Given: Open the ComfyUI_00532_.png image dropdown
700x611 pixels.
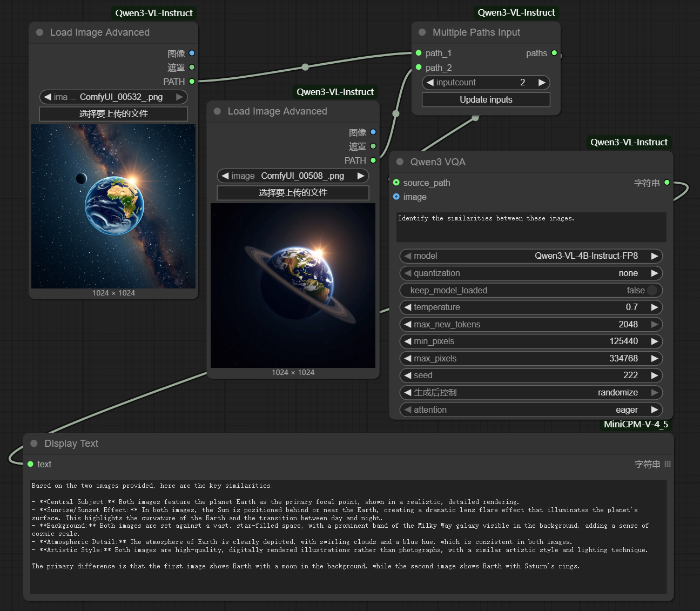Looking at the screenshot, I should coord(113,97).
